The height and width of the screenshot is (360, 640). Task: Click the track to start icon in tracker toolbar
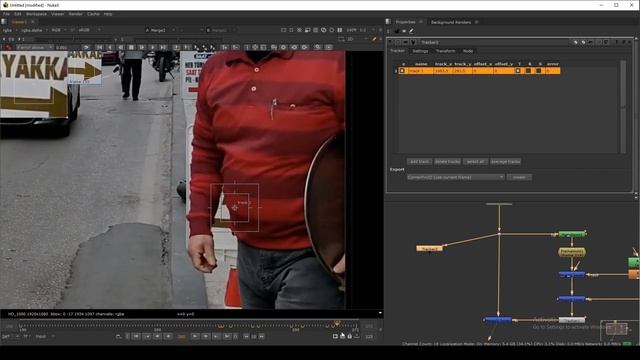pyautogui.click(x=99, y=47)
